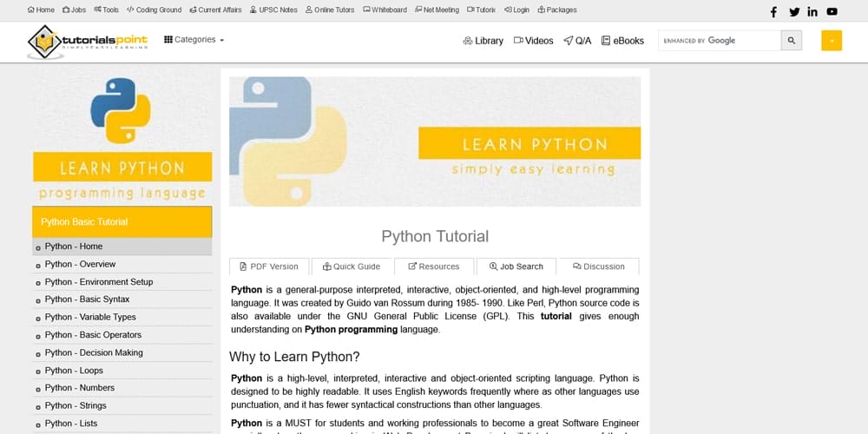Click the tutorialspoint logo
The height and width of the screenshot is (434, 868).
click(x=88, y=41)
